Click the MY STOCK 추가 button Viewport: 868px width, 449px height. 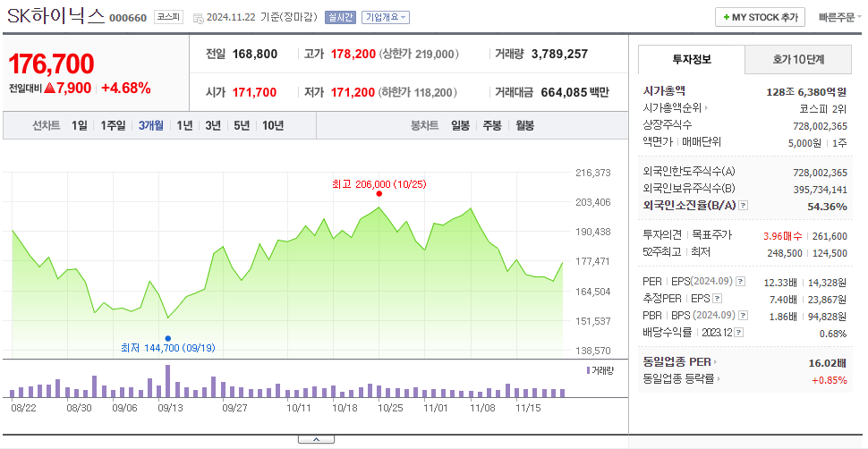click(x=760, y=17)
